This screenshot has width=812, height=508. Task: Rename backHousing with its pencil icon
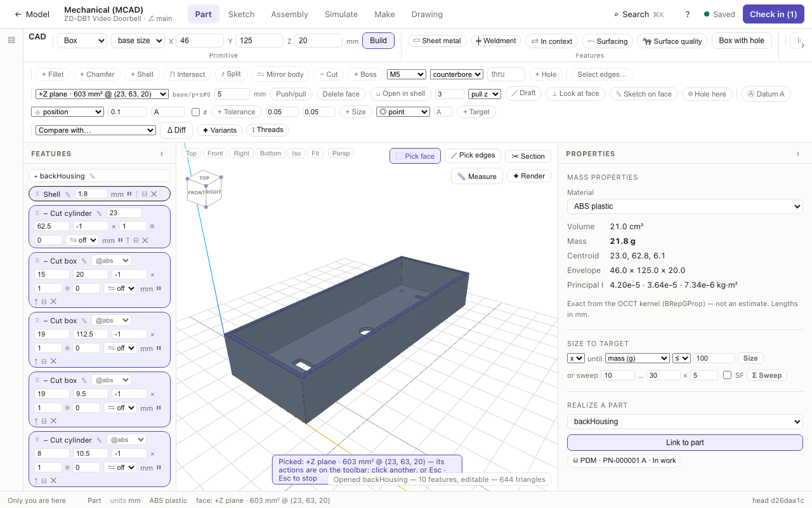point(92,176)
